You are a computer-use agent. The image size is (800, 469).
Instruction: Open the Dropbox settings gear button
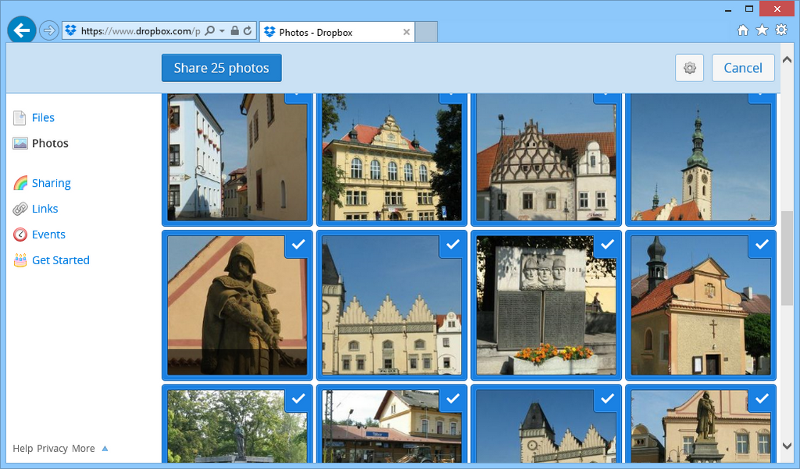click(688, 68)
